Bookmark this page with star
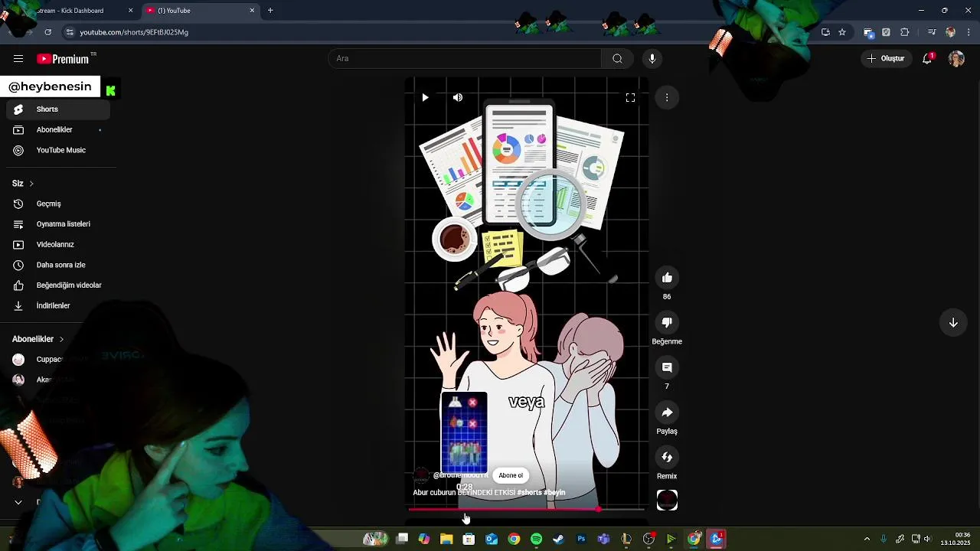Viewport: 980px width, 551px height. [x=842, y=32]
